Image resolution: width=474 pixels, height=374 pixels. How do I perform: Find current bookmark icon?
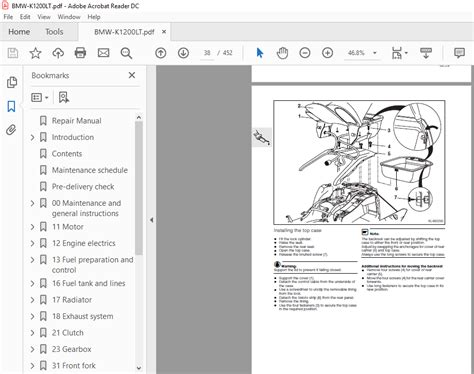pos(64,97)
